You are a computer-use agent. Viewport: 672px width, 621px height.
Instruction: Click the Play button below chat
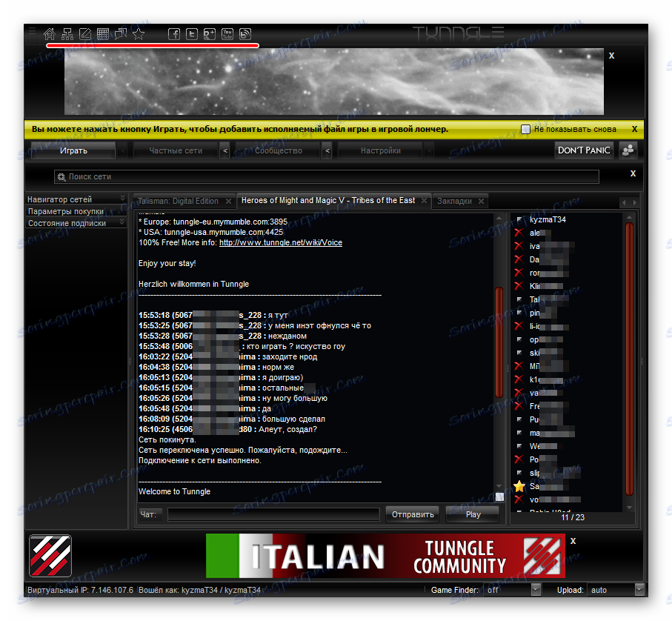[x=473, y=514]
